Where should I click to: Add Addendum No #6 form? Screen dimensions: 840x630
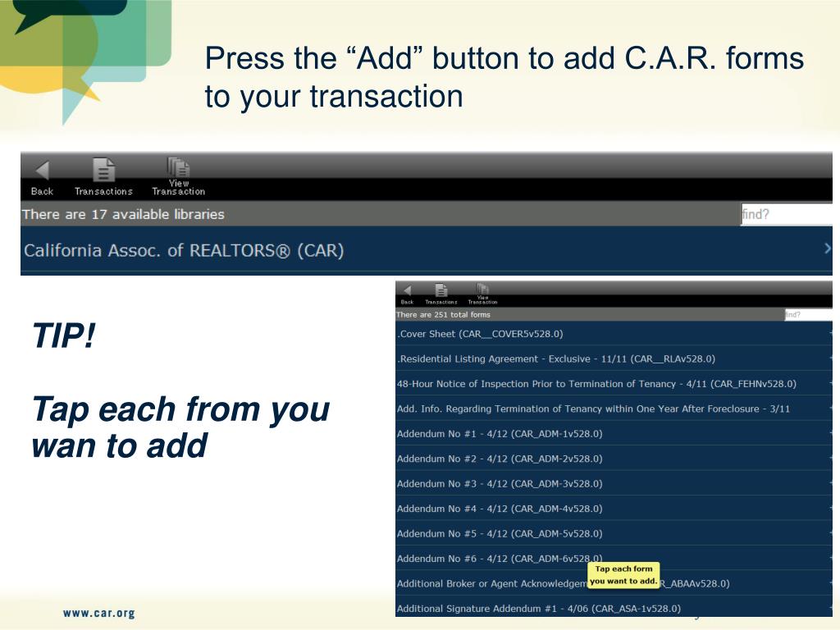(614, 558)
